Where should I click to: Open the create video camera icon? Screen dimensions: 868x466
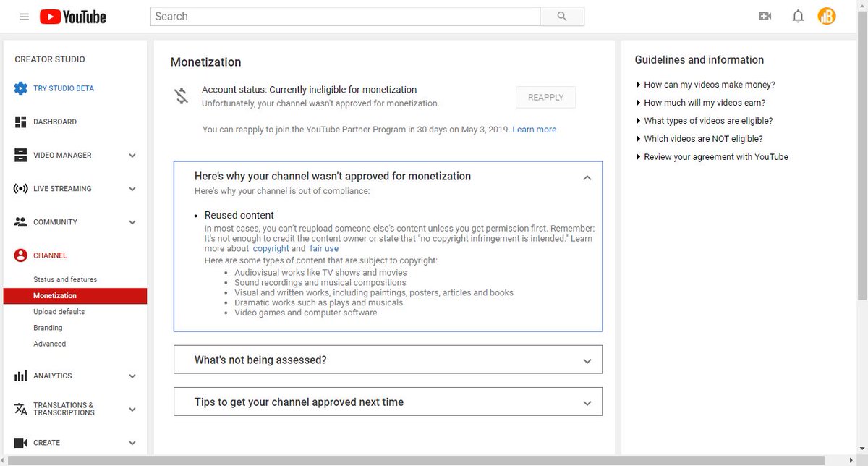click(765, 16)
